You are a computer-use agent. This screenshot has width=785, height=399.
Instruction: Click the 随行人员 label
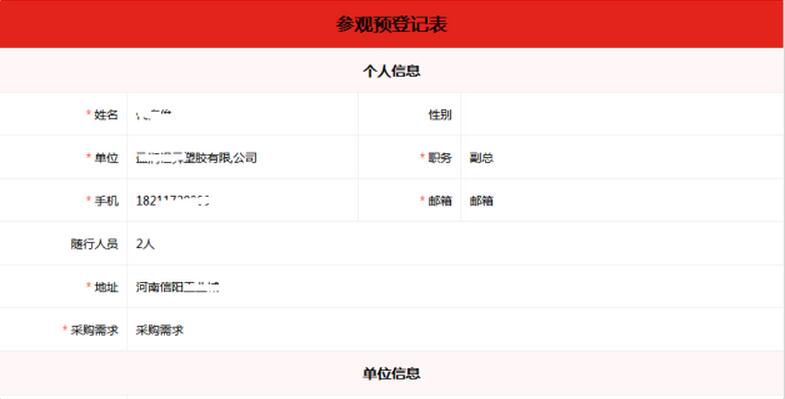(94, 244)
